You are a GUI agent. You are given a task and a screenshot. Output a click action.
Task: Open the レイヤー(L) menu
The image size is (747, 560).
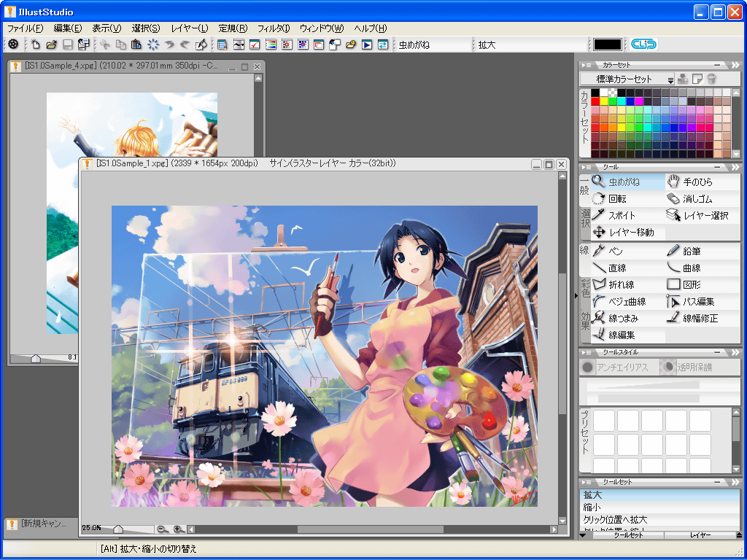point(190,28)
